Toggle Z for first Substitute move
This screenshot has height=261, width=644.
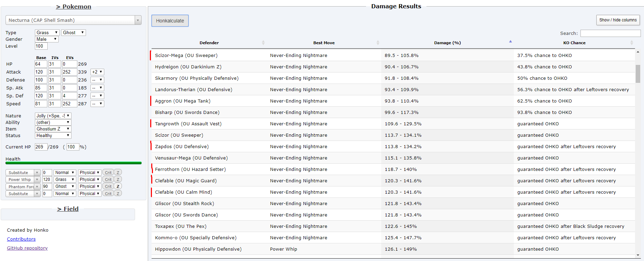tap(118, 173)
